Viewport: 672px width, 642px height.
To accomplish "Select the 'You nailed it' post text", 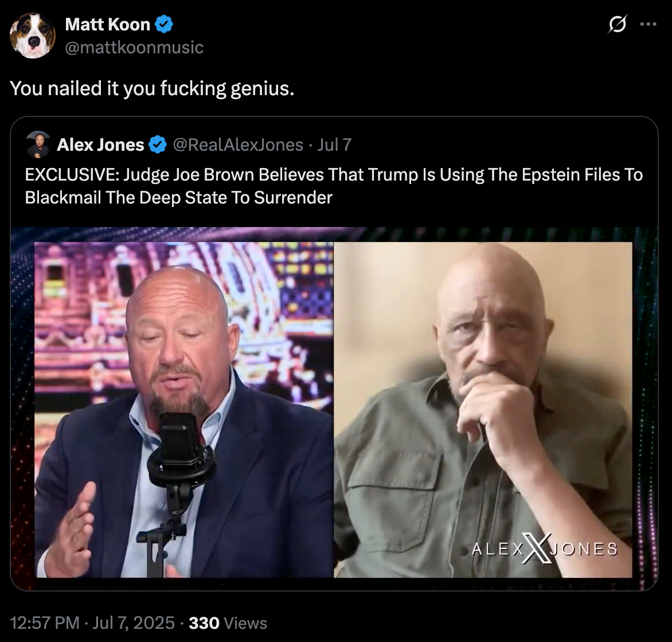I will pyautogui.click(x=152, y=88).
